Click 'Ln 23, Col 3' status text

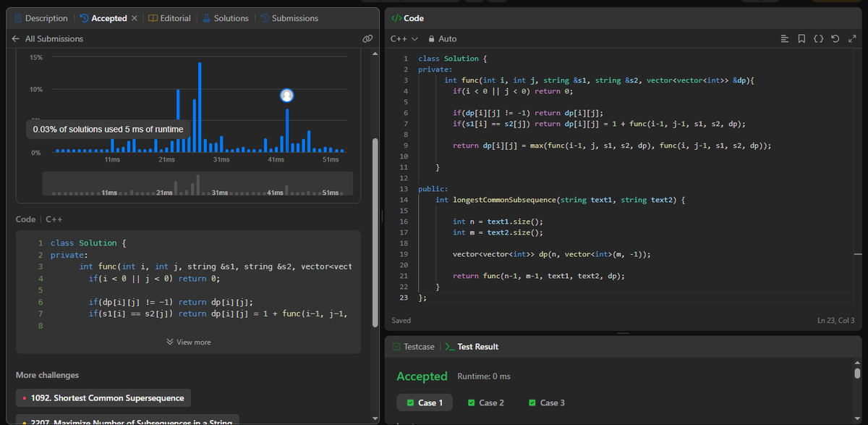click(x=836, y=320)
